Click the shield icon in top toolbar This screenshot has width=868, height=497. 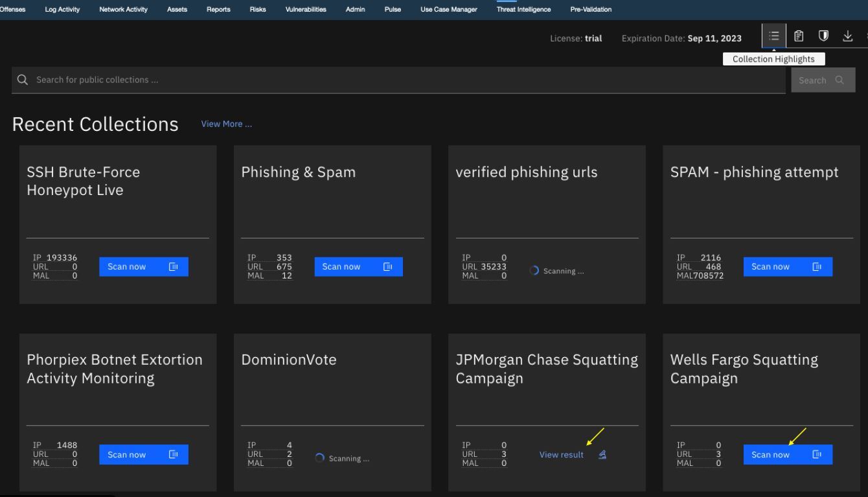tap(823, 37)
